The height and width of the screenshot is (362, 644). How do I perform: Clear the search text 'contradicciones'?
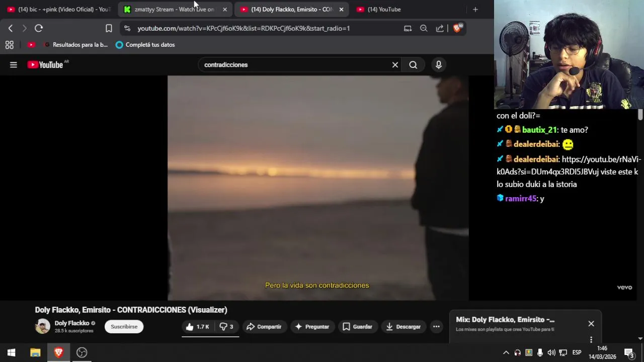pyautogui.click(x=395, y=64)
